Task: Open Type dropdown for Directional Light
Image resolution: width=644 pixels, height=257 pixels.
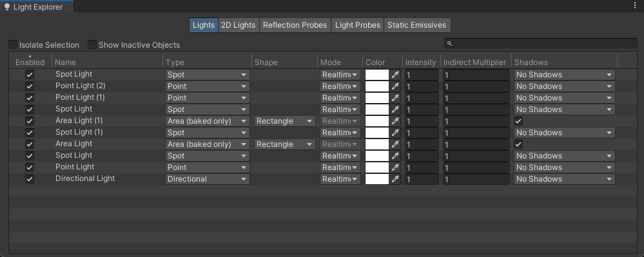Action: [208, 179]
